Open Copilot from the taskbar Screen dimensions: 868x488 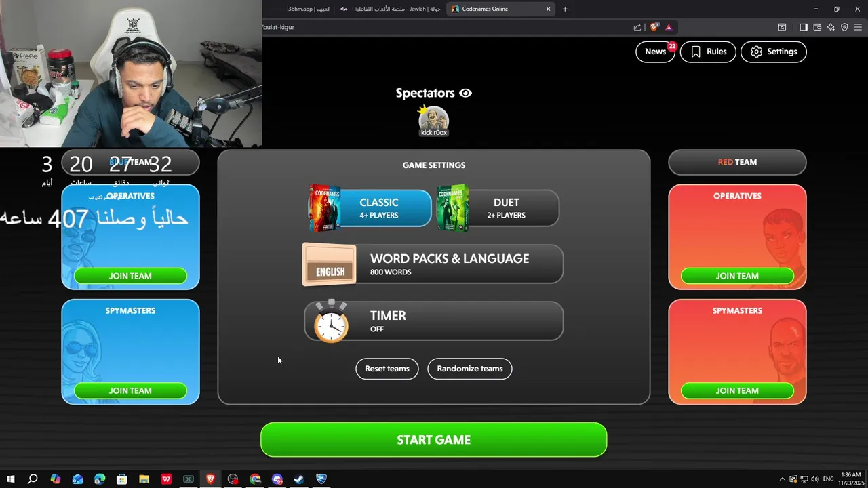coord(56,479)
